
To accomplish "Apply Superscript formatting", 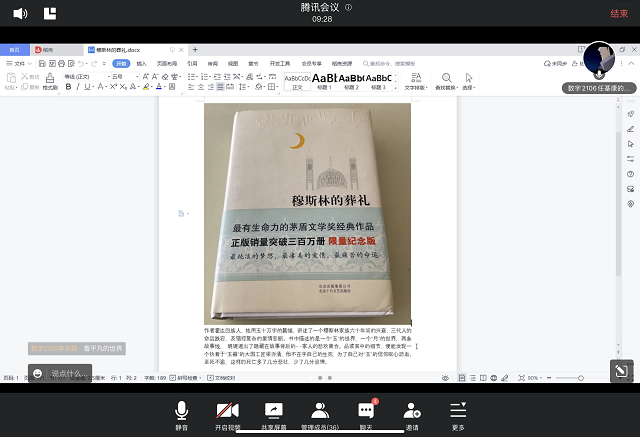I will (113, 87).
